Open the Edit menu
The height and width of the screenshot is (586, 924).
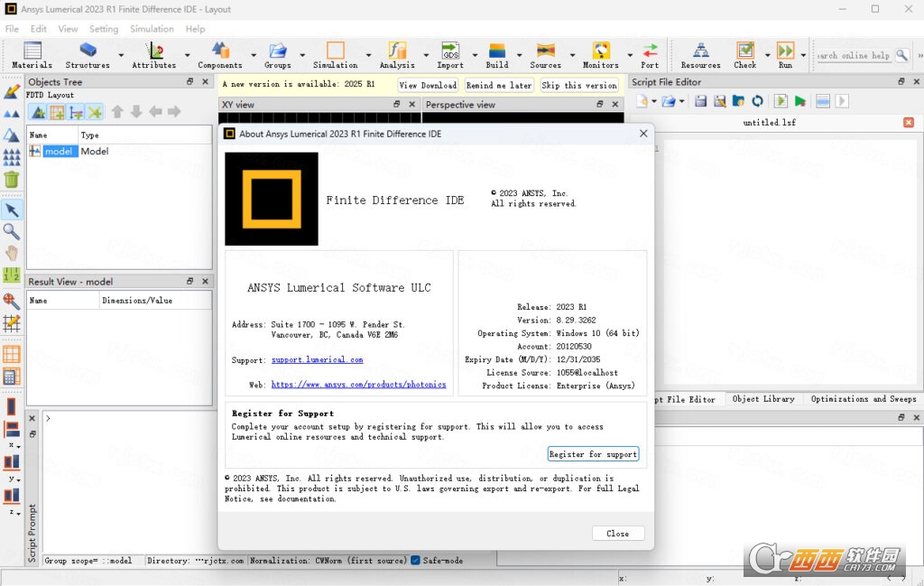38,28
